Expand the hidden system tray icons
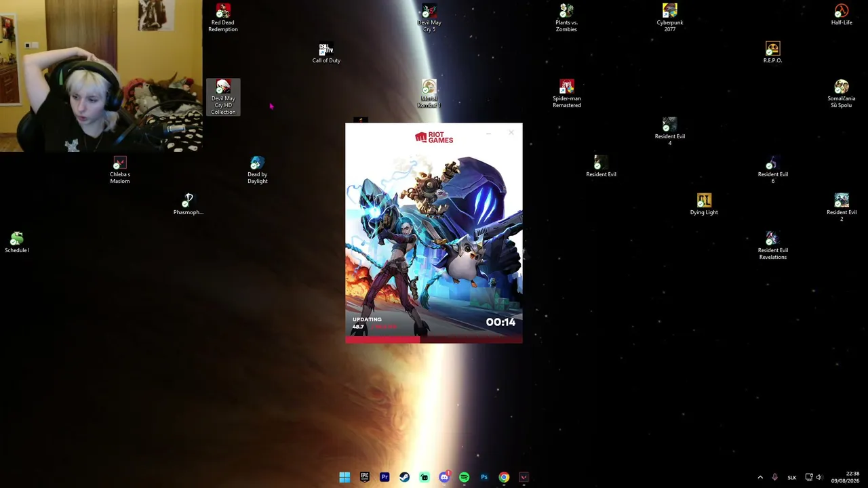868x488 pixels. point(760,477)
